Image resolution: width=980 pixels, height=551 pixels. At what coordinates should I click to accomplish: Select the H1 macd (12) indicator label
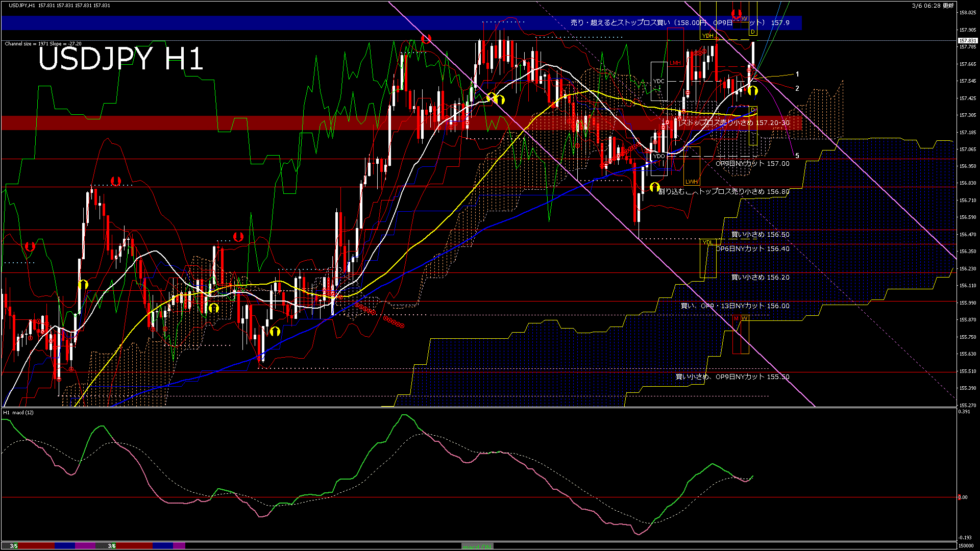[18, 412]
